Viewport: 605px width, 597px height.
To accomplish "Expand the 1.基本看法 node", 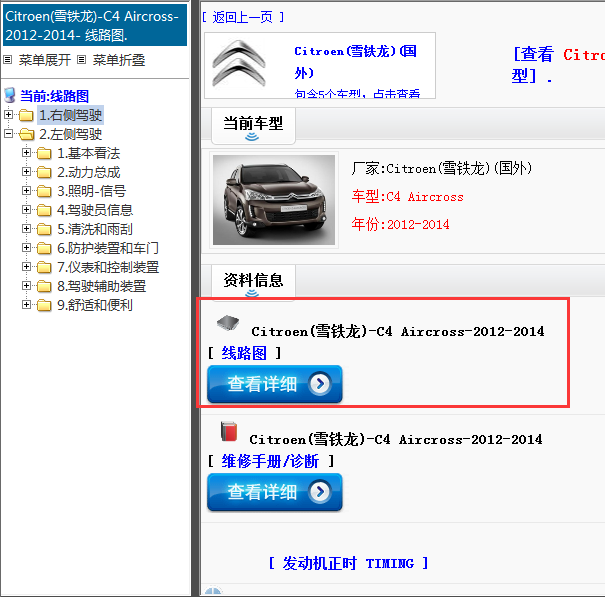I will 26,152.
